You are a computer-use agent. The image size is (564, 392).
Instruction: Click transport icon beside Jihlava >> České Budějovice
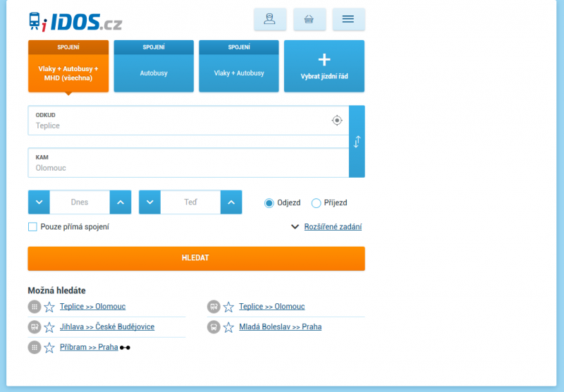[34, 327]
